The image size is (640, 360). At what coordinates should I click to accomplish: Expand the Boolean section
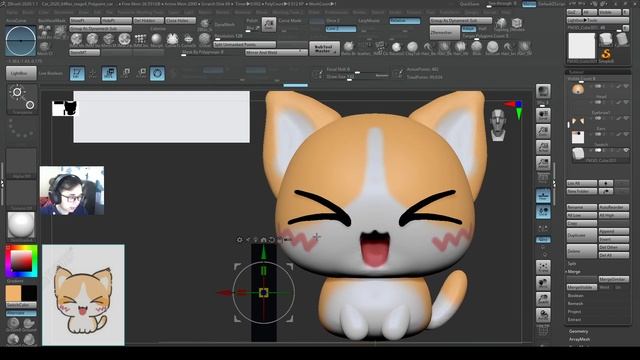click(576, 296)
